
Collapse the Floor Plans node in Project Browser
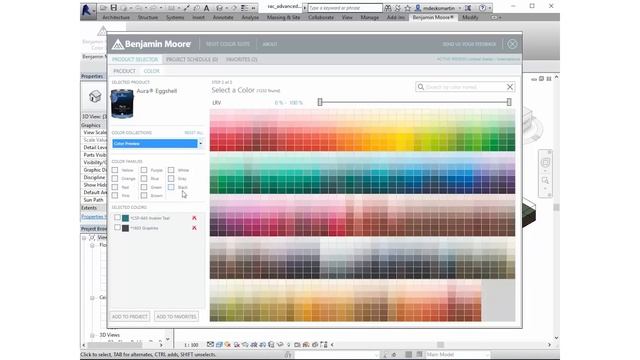(92, 245)
